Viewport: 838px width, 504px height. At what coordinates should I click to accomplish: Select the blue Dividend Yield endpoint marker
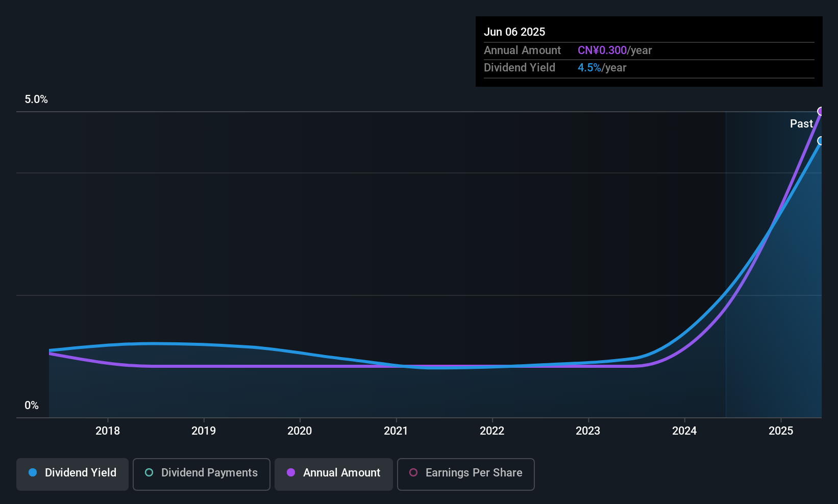[x=821, y=141]
